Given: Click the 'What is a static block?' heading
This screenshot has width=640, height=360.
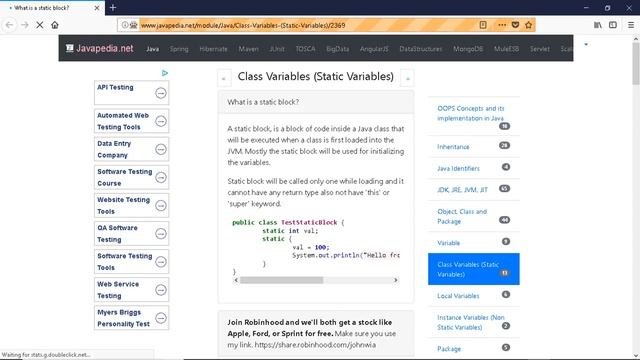Looking at the screenshot, I should point(263,102).
